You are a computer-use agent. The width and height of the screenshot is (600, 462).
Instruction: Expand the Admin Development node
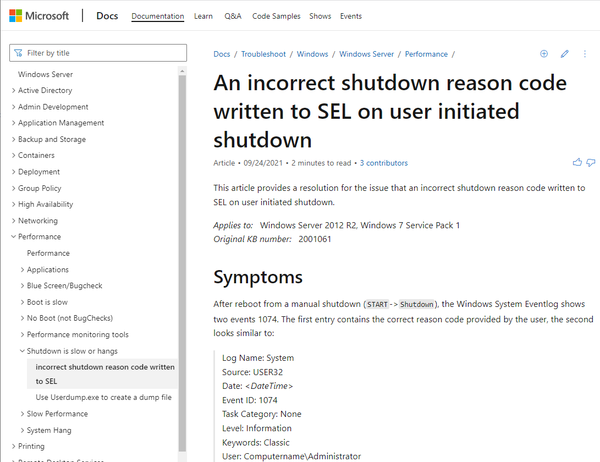click(x=49, y=107)
